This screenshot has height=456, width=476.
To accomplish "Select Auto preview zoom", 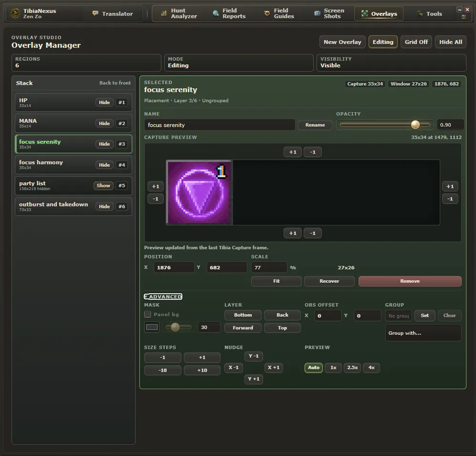I will pos(314,367).
